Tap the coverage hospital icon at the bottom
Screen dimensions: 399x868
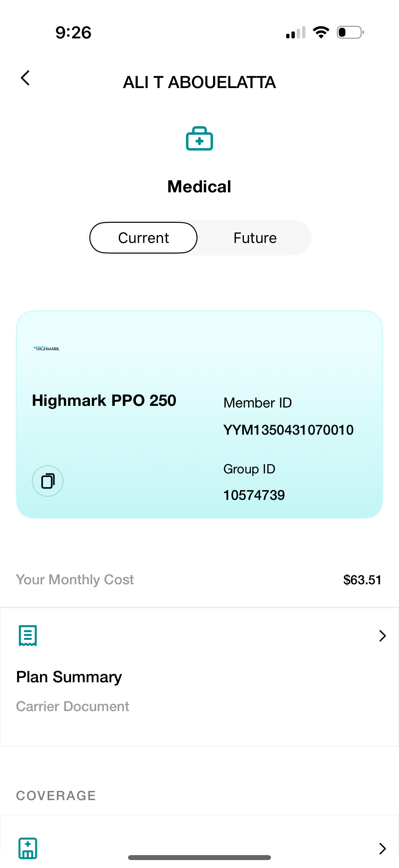point(27,848)
